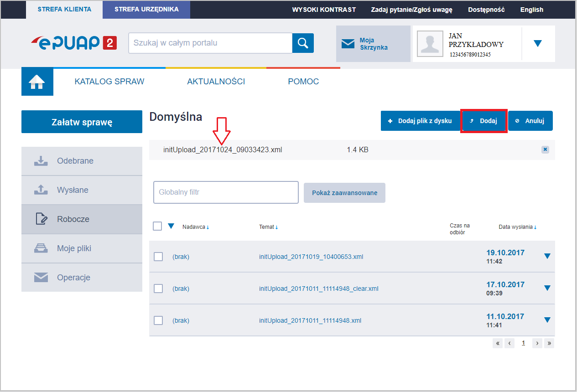Open initUpload_20171011_11114948.xml message link

(x=310, y=320)
